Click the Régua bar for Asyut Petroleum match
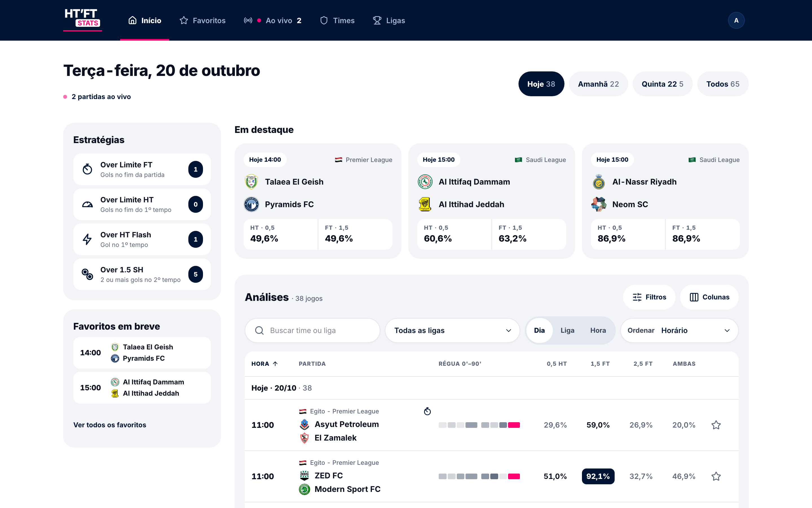Screen dimensions: 812x508 479,425
